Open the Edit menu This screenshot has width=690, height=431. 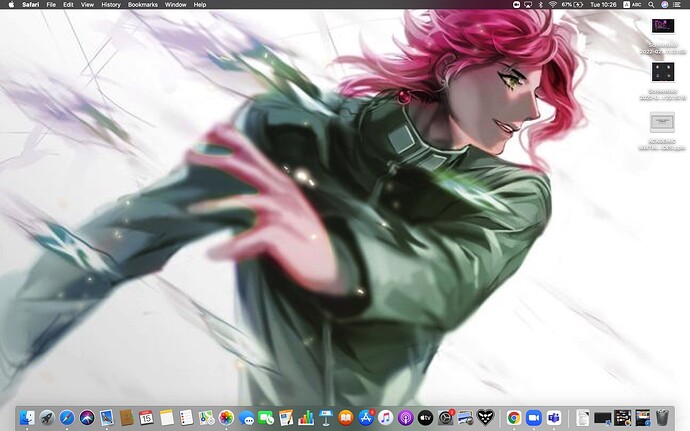(x=68, y=4)
